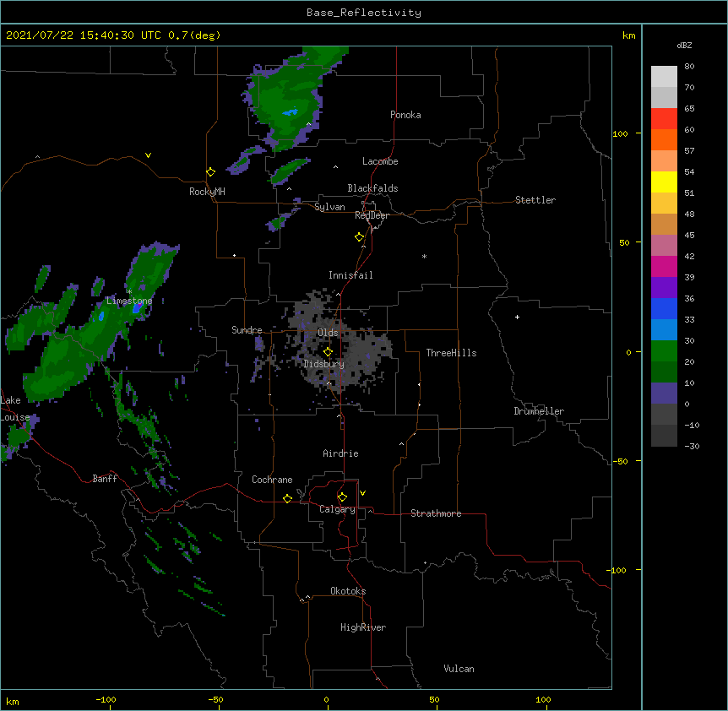Select the ThreeHills label
Image resolution: width=728 pixels, height=711 pixels.
tap(451, 353)
